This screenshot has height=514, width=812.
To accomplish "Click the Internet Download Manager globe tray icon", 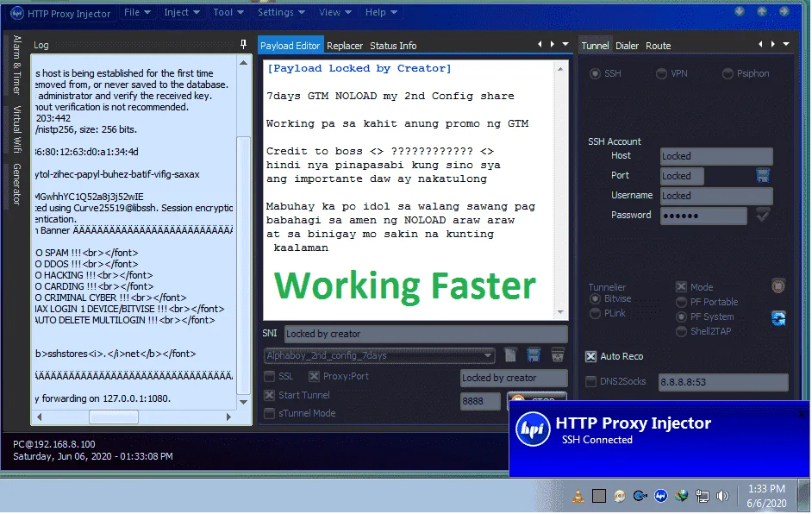I will tap(682, 496).
